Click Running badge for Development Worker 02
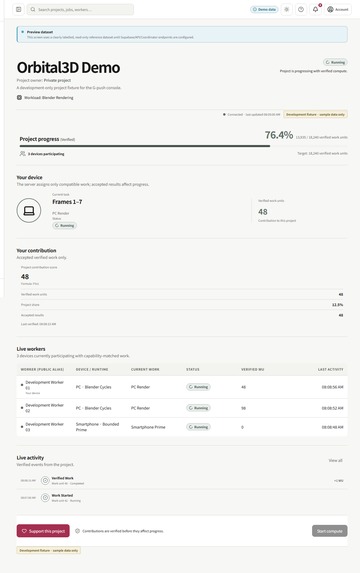This screenshot has height=573, width=360. 198,408
